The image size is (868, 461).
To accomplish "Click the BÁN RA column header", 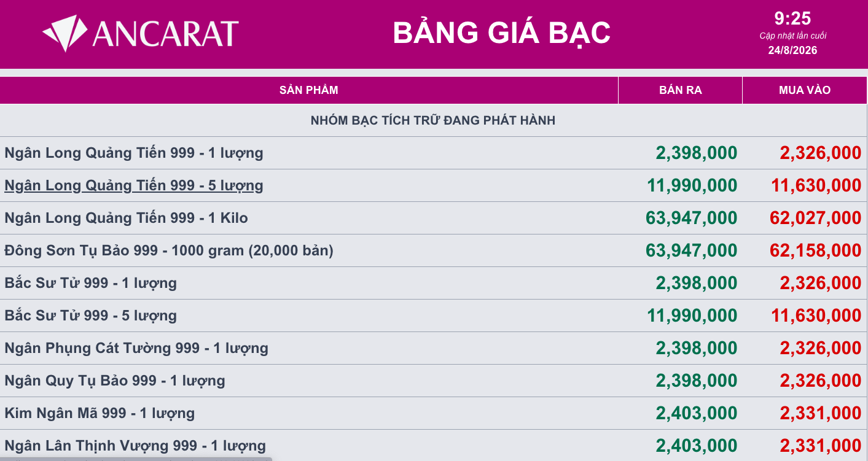I will (681, 90).
